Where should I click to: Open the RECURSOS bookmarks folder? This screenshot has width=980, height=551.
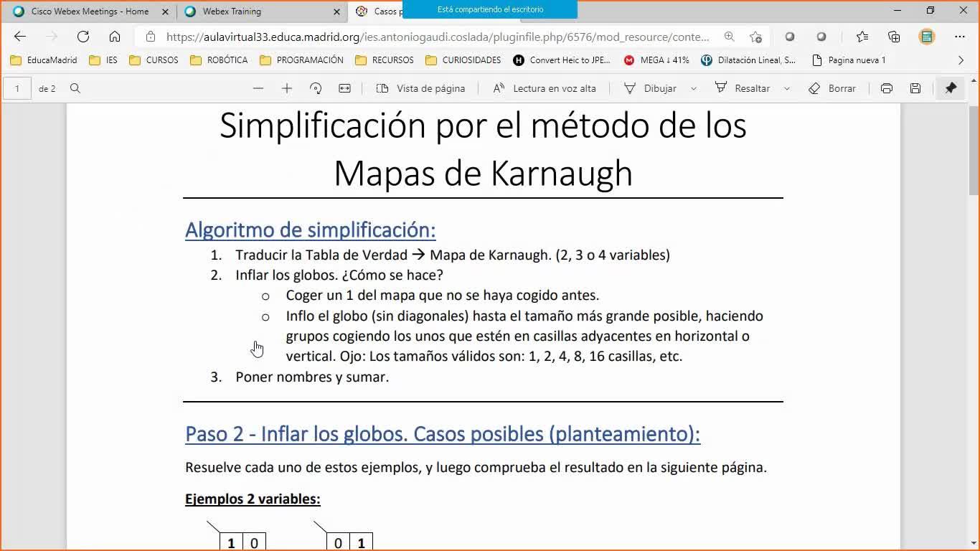[x=384, y=60]
